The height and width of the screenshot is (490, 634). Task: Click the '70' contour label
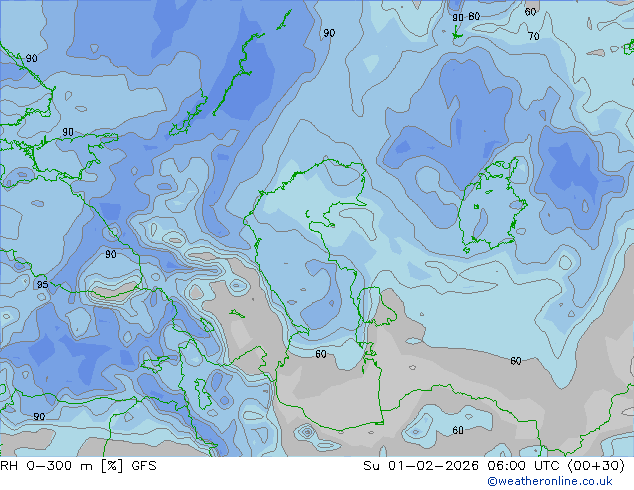point(534,36)
